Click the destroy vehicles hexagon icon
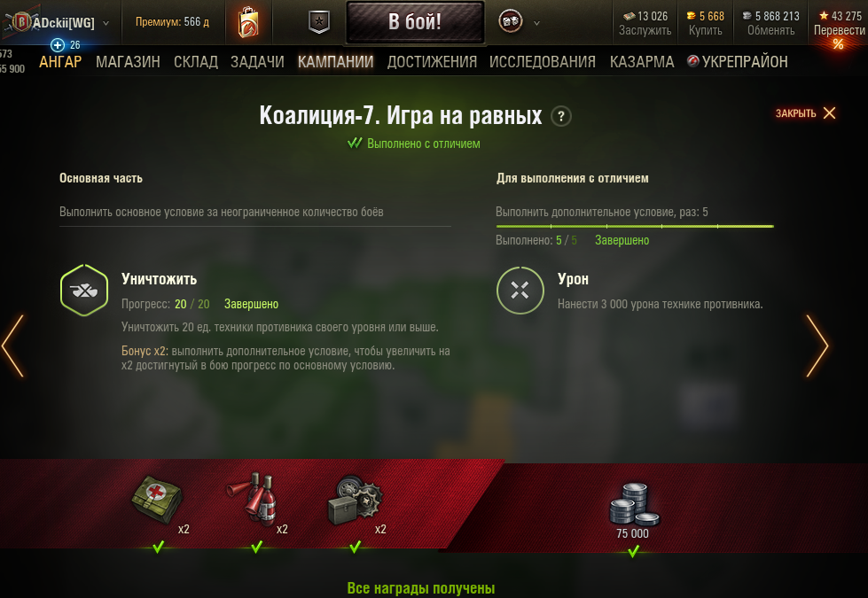The height and width of the screenshot is (598, 868). 84,291
